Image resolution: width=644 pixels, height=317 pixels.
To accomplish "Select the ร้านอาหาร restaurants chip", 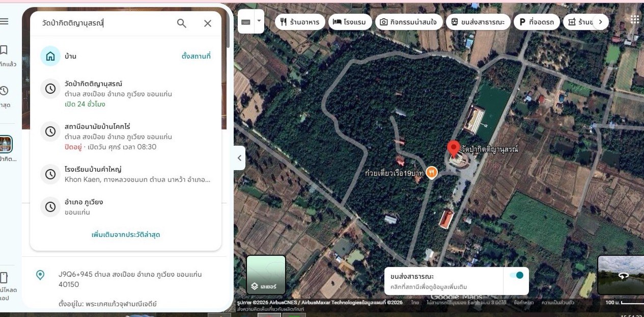I will [300, 22].
